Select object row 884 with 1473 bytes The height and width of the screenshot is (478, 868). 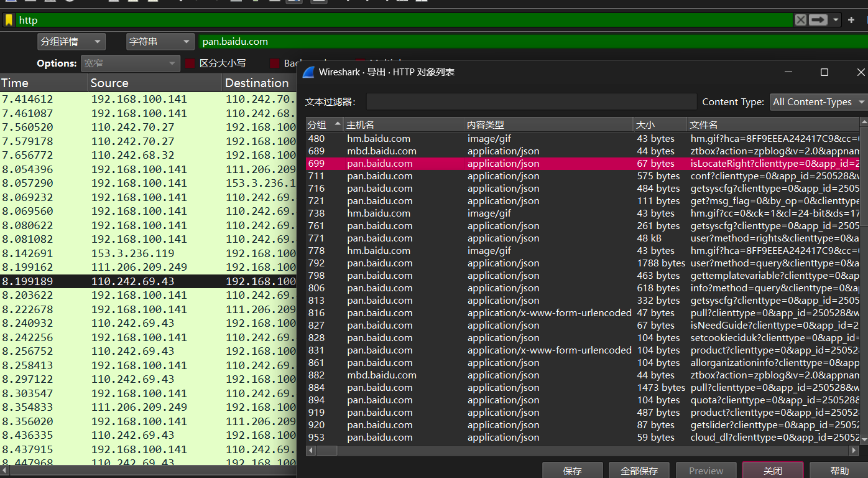(x=582, y=387)
